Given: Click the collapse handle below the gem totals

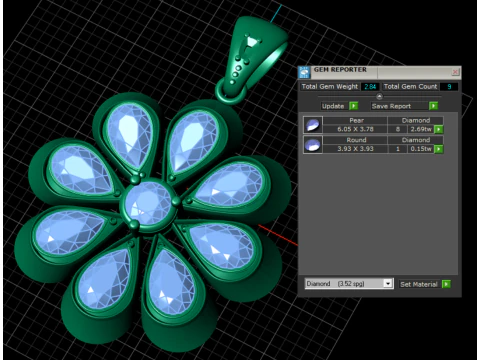Looking at the screenshot, I should [379, 97].
